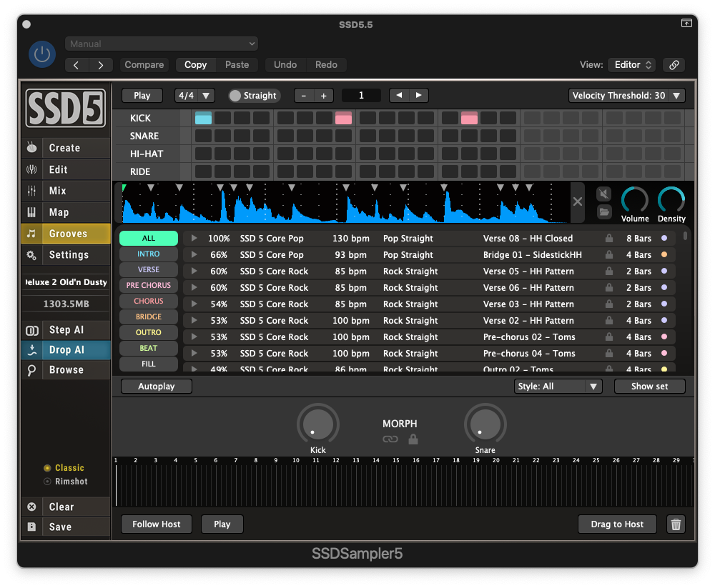Image resolution: width=715 pixels, height=588 pixels.
Task: Toggle the first KICK step
Action: (x=203, y=118)
